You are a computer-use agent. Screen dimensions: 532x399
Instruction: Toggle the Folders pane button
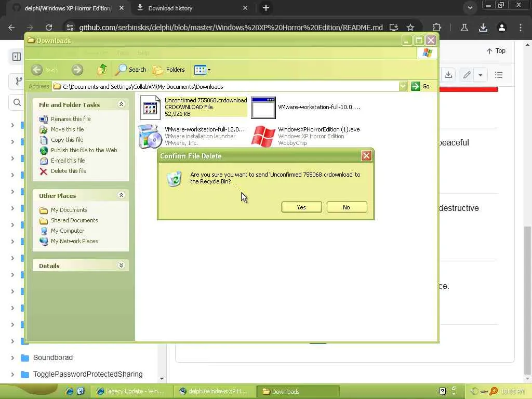click(x=169, y=70)
